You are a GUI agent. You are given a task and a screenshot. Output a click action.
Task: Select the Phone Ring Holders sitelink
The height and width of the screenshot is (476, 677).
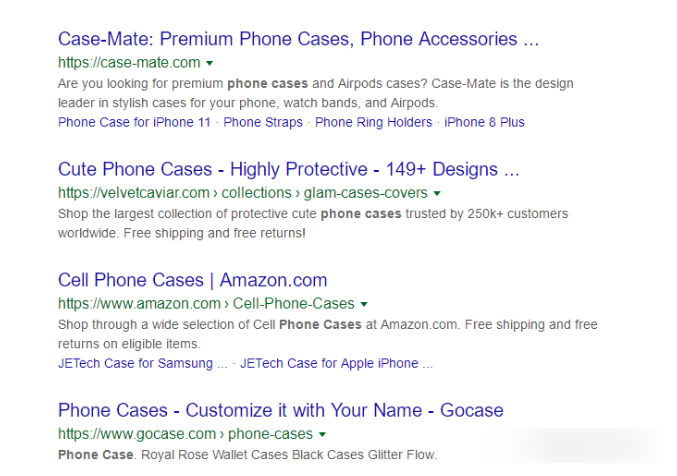(x=373, y=122)
